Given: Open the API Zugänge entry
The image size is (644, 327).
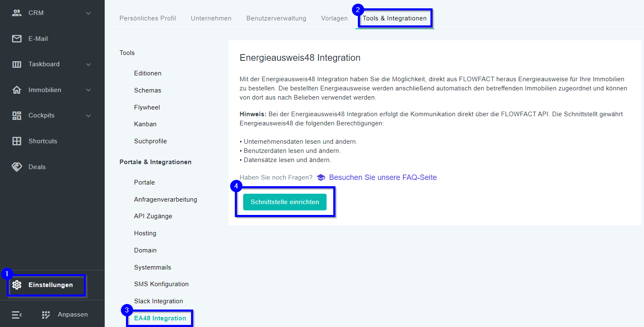Looking at the screenshot, I should [x=153, y=216].
